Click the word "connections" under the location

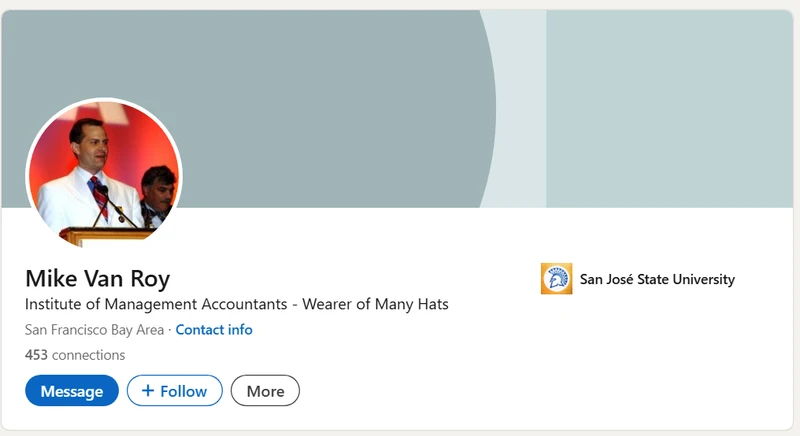pyautogui.click(x=88, y=355)
